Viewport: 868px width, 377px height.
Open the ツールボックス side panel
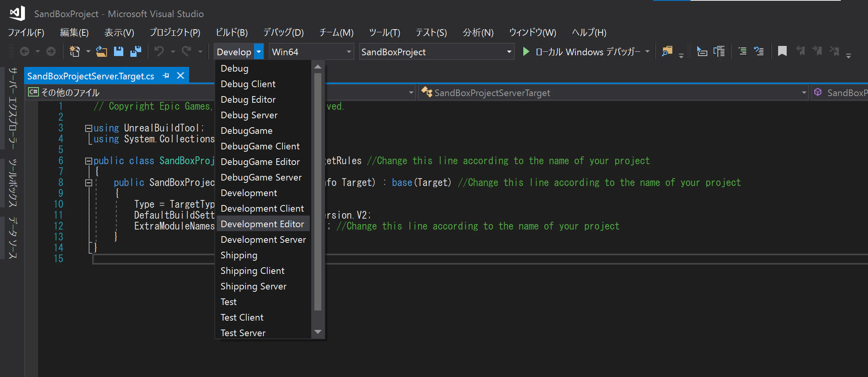point(13,183)
